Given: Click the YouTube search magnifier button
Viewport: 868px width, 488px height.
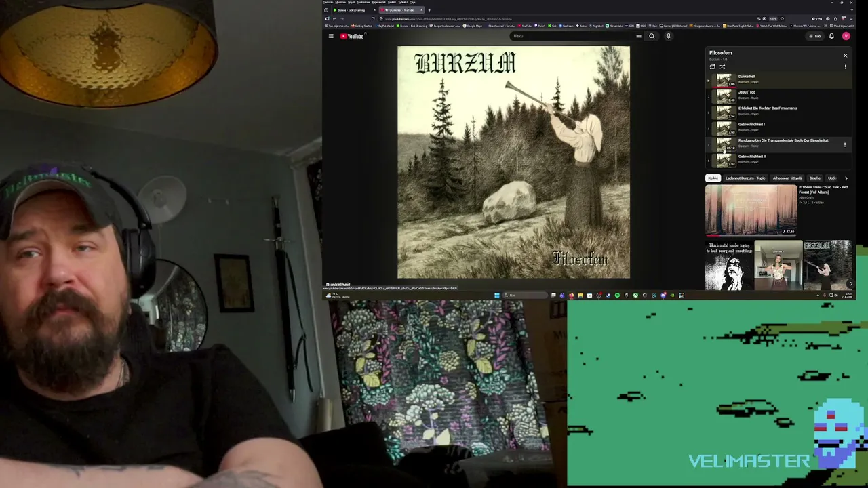Looking at the screenshot, I should pos(652,36).
